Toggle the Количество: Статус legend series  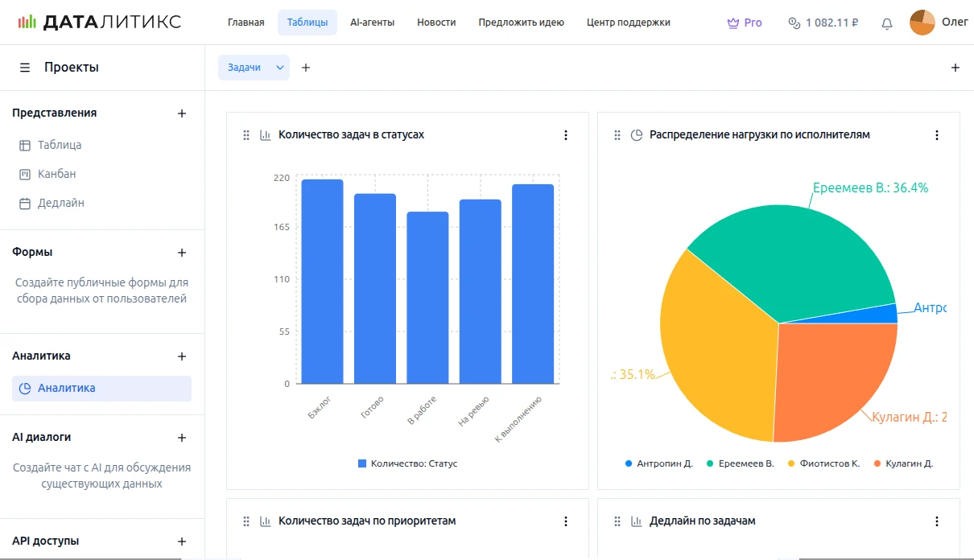407,463
